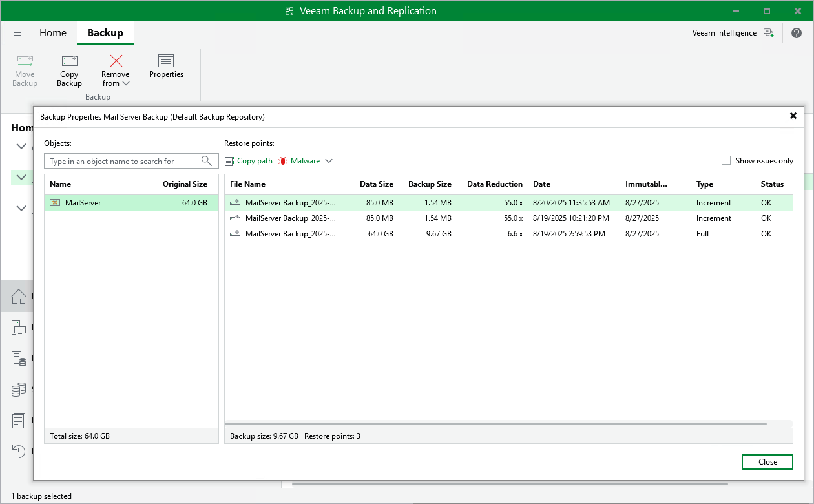This screenshot has height=504, width=814.
Task: Click the Malware icon with red bug
Action: pyautogui.click(x=282, y=160)
